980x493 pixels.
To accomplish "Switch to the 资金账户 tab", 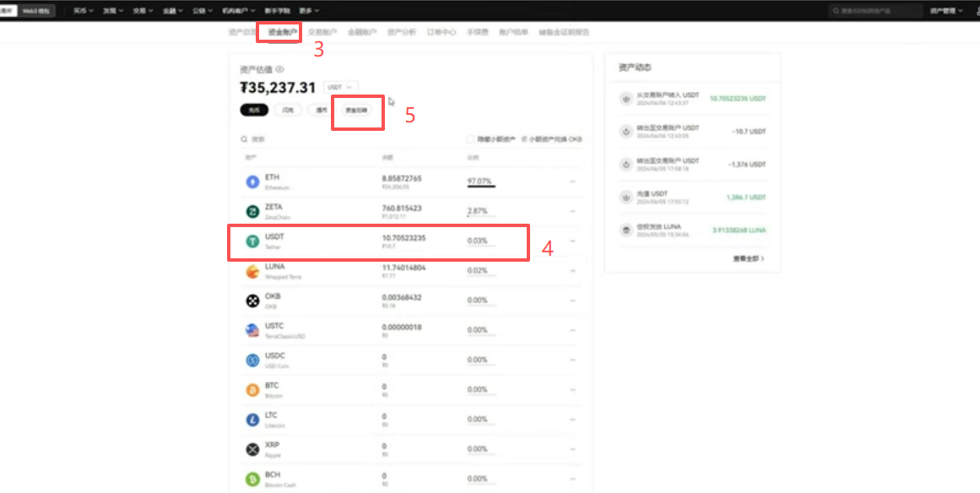I will (x=283, y=32).
